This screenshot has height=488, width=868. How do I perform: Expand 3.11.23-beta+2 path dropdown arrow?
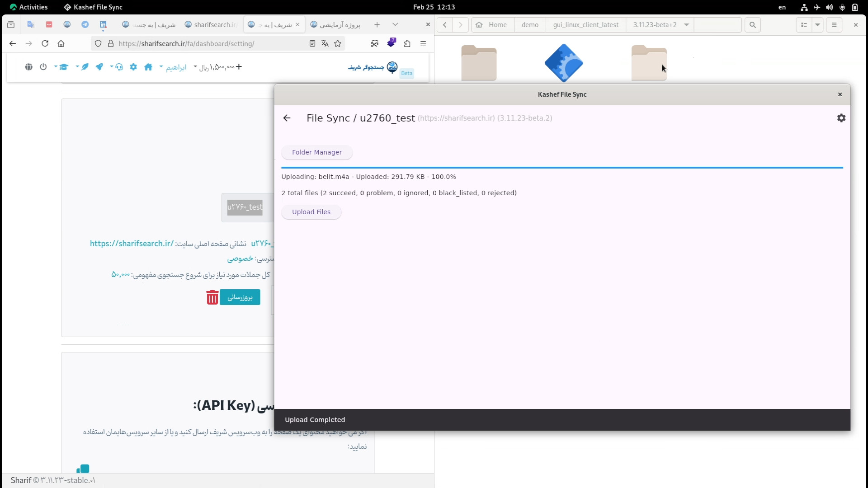click(x=686, y=25)
